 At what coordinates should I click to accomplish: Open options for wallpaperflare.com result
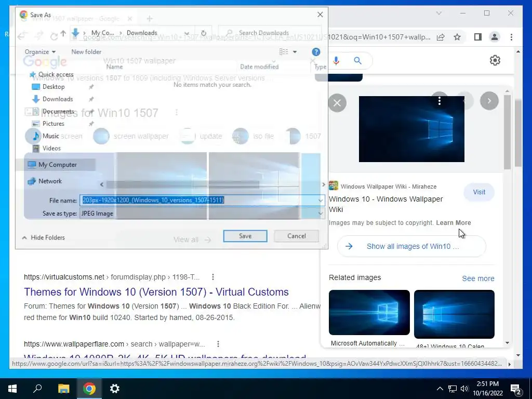click(218, 344)
